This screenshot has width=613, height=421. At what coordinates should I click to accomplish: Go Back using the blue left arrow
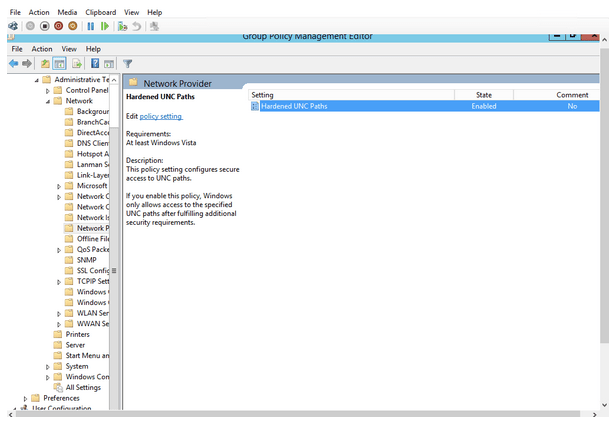click(14, 63)
